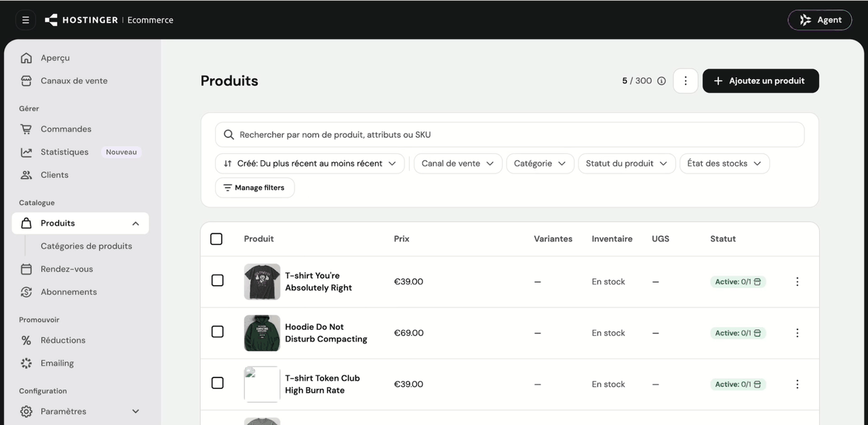Open the Statut du produit filter
The width and height of the screenshot is (868, 425).
[627, 164]
